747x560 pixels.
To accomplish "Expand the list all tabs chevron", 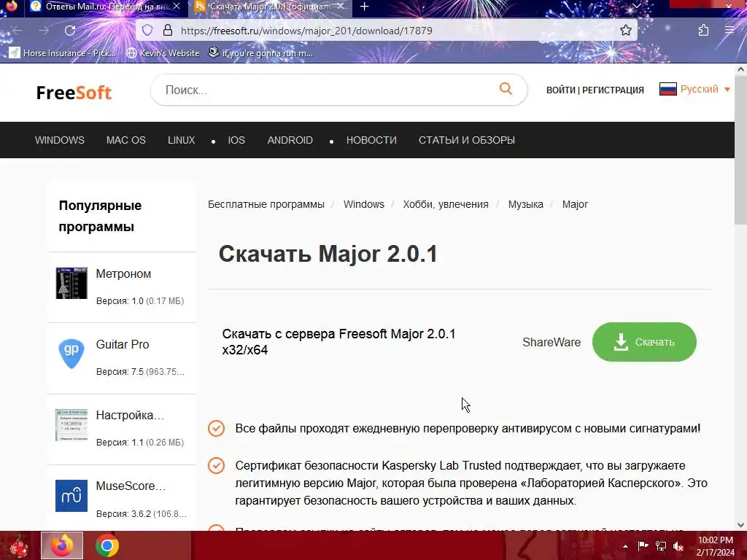I will click(636, 6).
